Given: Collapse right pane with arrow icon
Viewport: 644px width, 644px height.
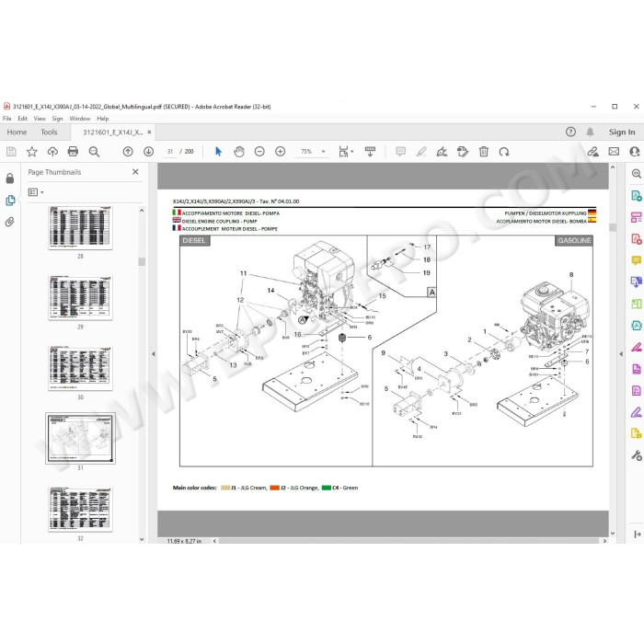Looking at the screenshot, I should pyautogui.click(x=637, y=534).
